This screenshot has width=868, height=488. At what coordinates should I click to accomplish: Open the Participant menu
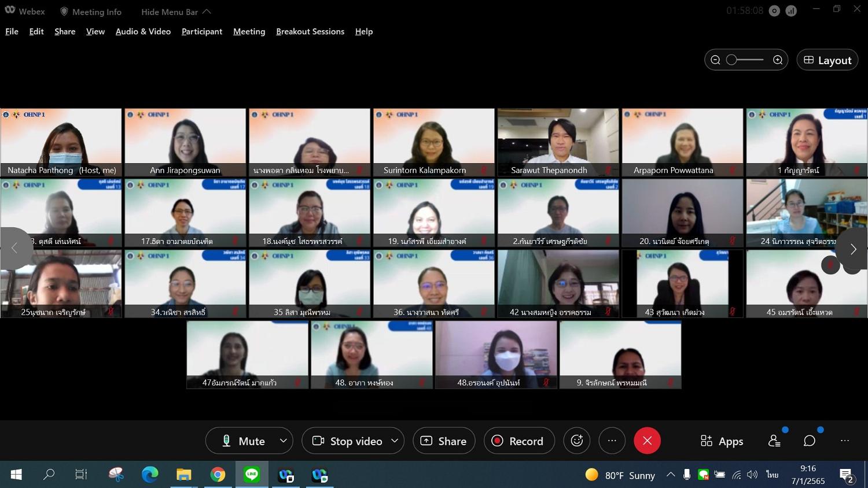[202, 31]
